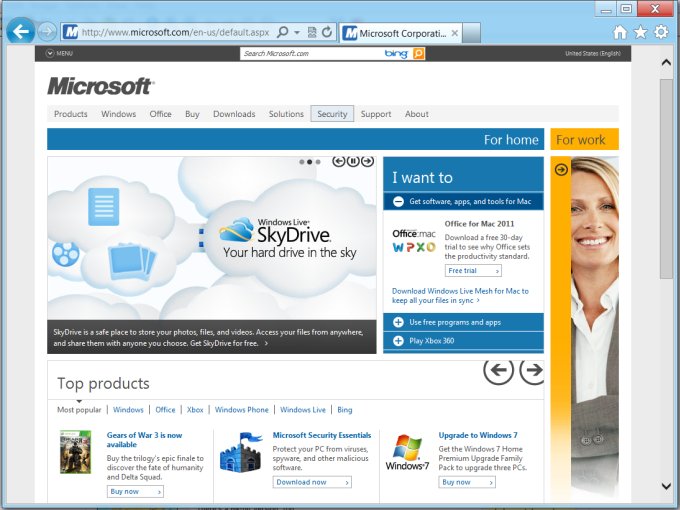
Task: Expand the Play Xbox 360 section
Action: pos(463,341)
